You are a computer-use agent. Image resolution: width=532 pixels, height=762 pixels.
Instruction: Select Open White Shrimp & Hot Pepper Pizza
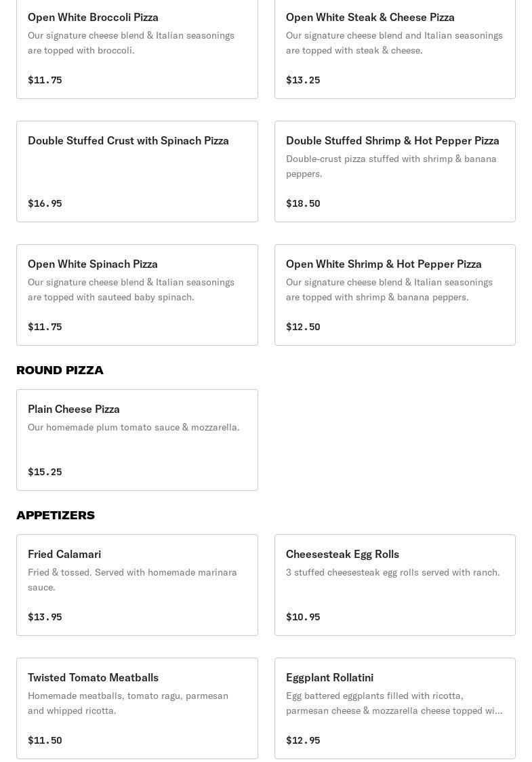[394, 294]
